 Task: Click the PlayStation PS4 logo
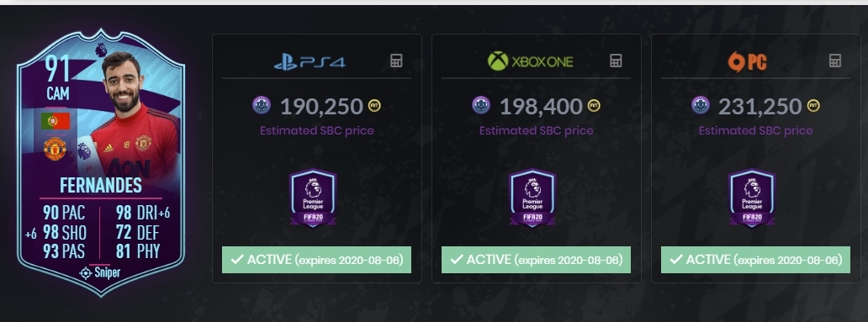pos(310,62)
